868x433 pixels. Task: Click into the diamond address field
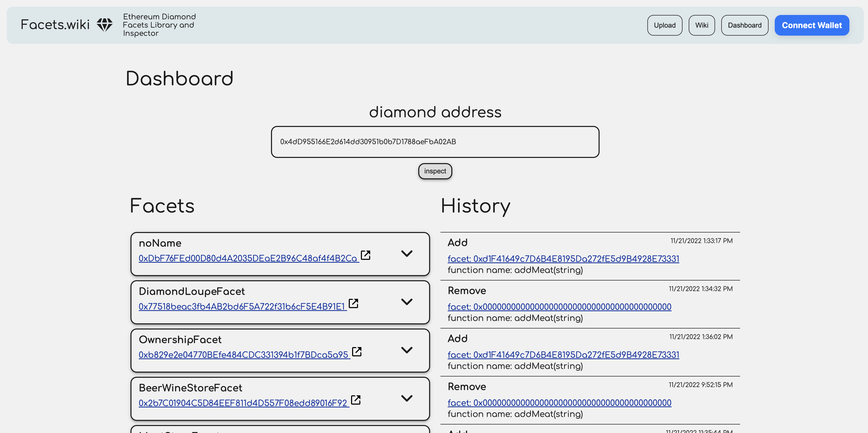tap(435, 142)
